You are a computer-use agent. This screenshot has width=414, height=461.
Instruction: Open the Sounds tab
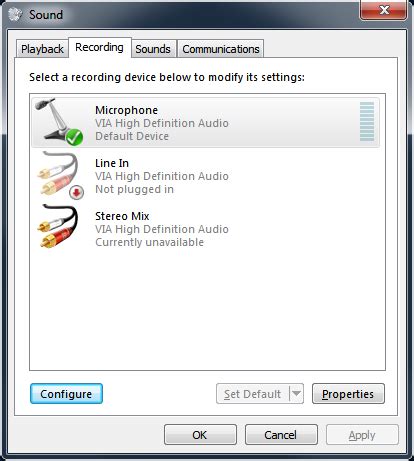[x=153, y=49]
